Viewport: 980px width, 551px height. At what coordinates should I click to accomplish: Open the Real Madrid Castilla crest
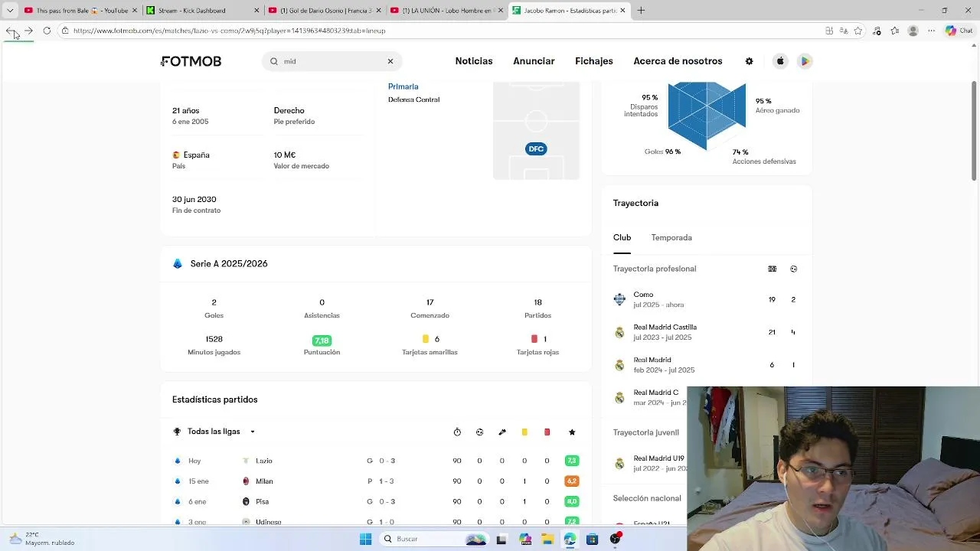[x=619, y=332]
